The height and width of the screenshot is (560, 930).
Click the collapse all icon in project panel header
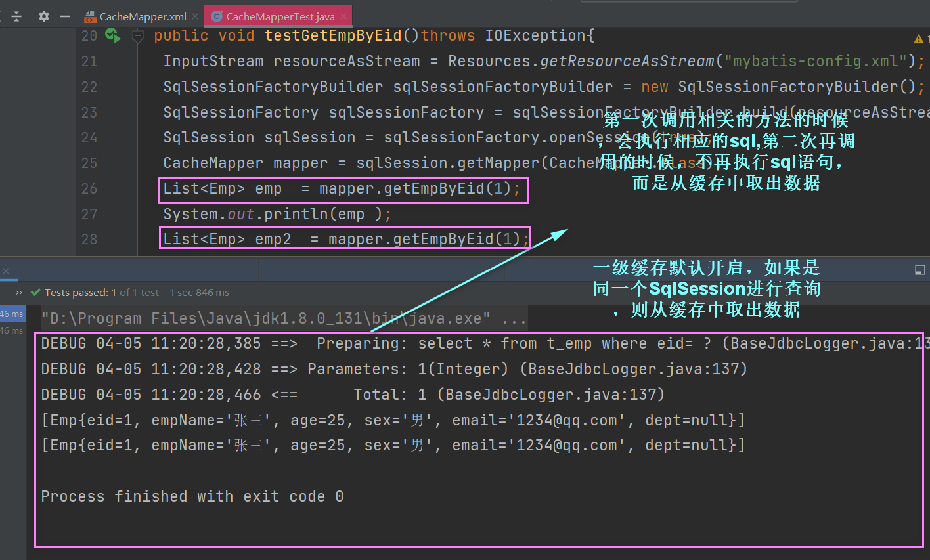[x=16, y=16]
